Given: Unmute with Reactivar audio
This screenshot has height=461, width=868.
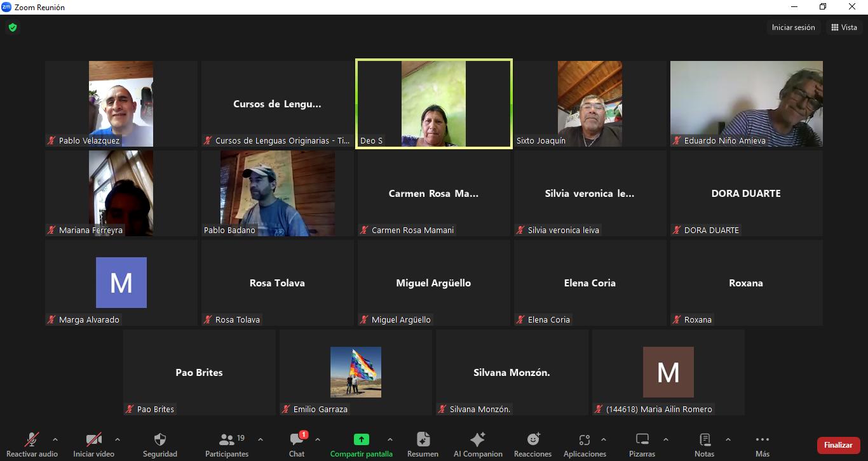Looking at the screenshot, I should 32,440.
